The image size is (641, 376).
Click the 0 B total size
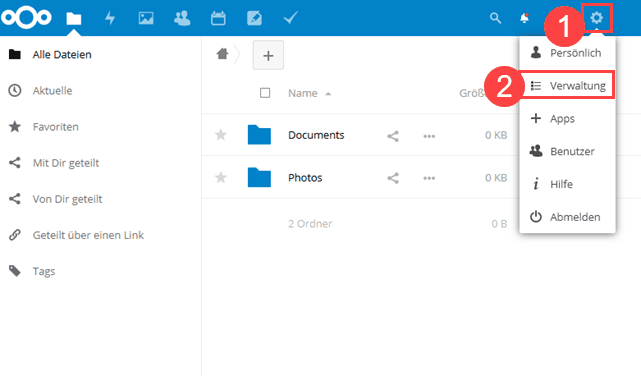(x=499, y=224)
